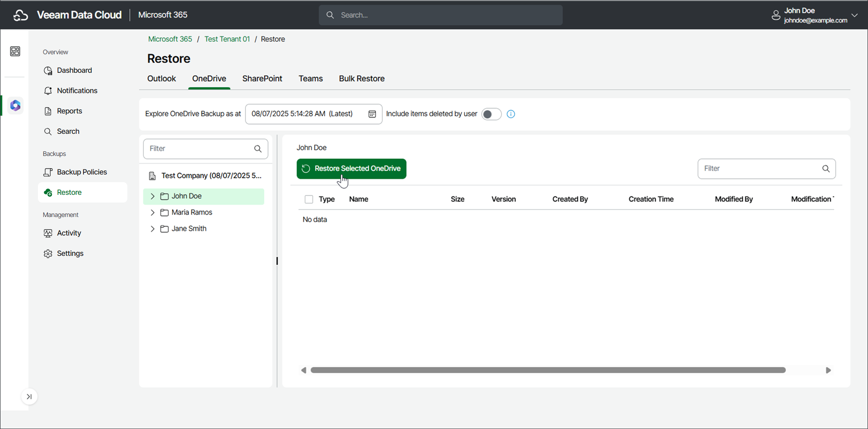Screen dimensions: 868x429
Task: Click the panel splitter handle
Action: 277,261
